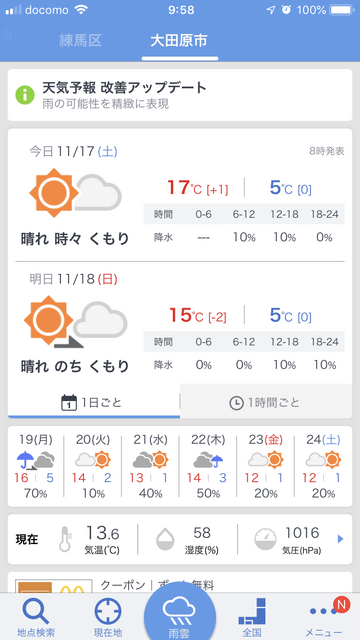Tap the クーポン advertisement thumbnail
Screen dimensions: 360x640
coord(53,586)
